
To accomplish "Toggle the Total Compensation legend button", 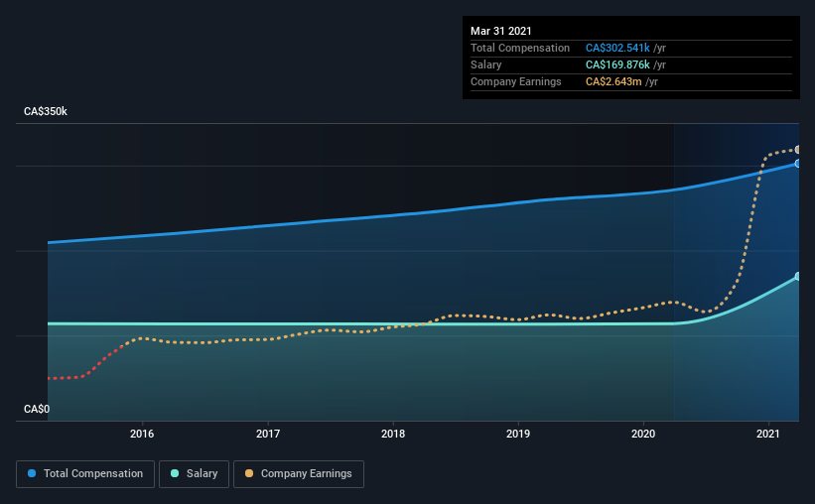I will [x=85, y=474].
